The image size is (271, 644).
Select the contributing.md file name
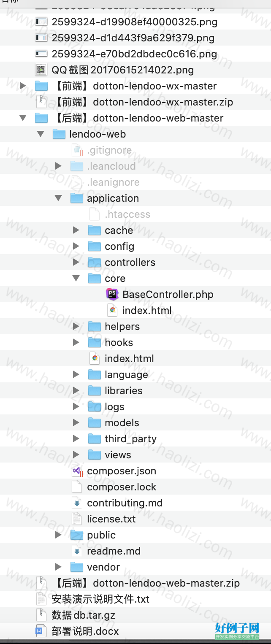pos(125,503)
